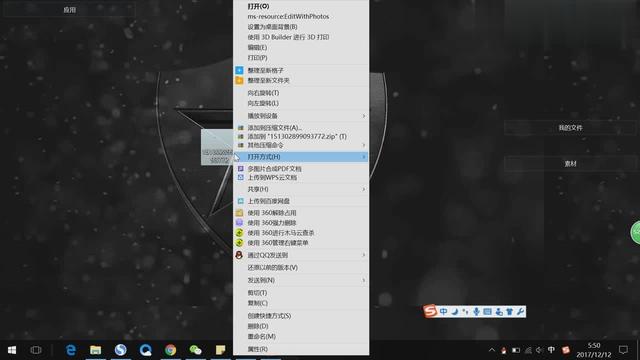Open File Explorer from the taskbar
This screenshot has width=640, height=360.
click(x=96, y=350)
